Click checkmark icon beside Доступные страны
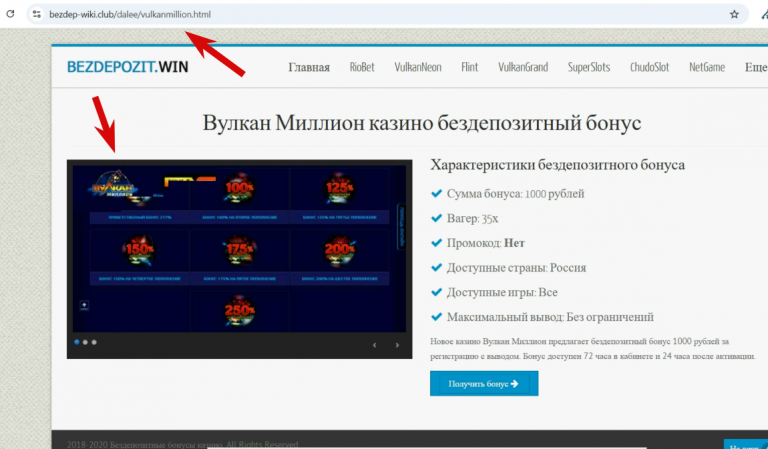Image resolution: width=768 pixels, height=449 pixels. click(x=436, y=267)
